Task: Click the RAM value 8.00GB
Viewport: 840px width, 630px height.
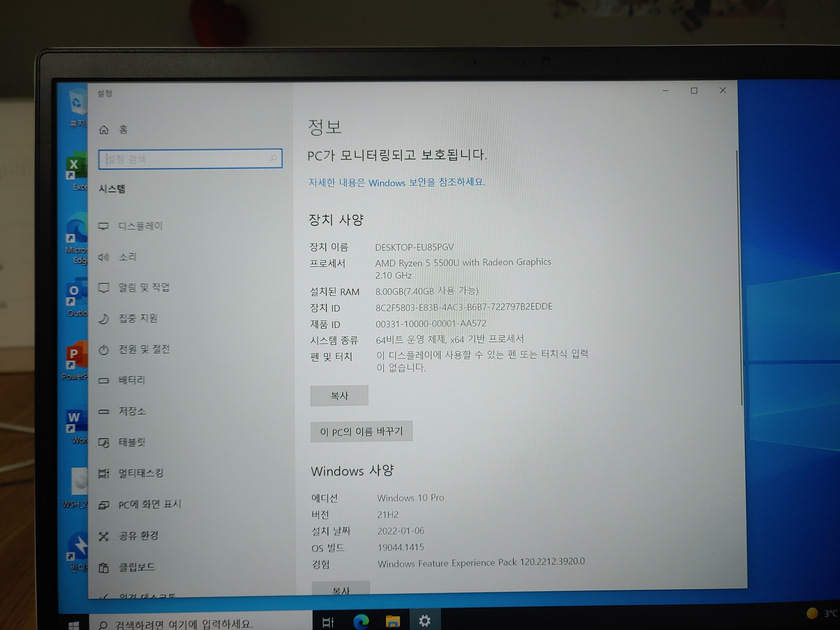Action: click(427, 291)
